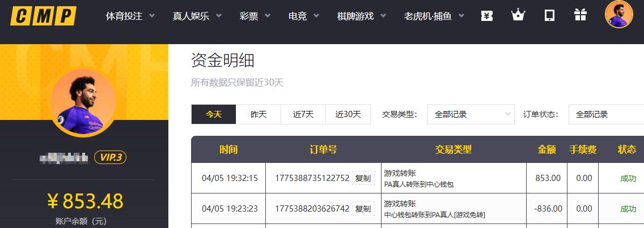This screenshot has height=228, width=644.
Task: Open the 老虎机·捕鱼 navigation menu
Action: [434, 16]
